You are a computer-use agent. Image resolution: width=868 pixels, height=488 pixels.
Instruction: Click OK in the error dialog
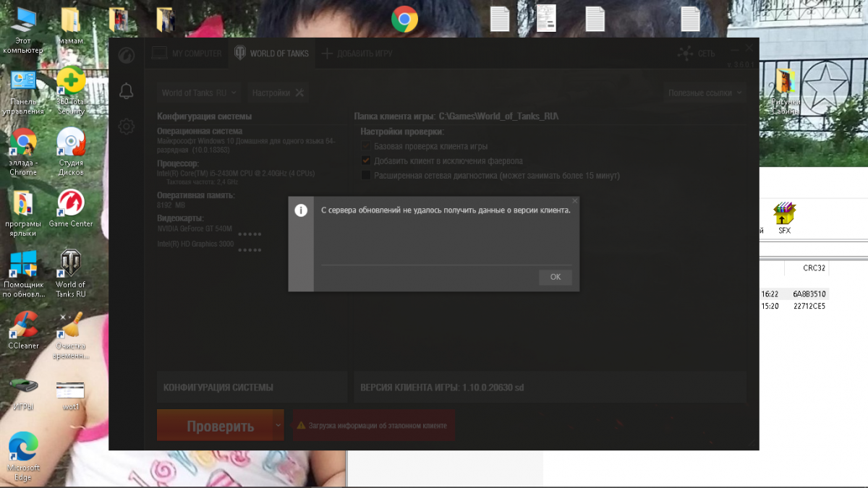pos(556,277)
